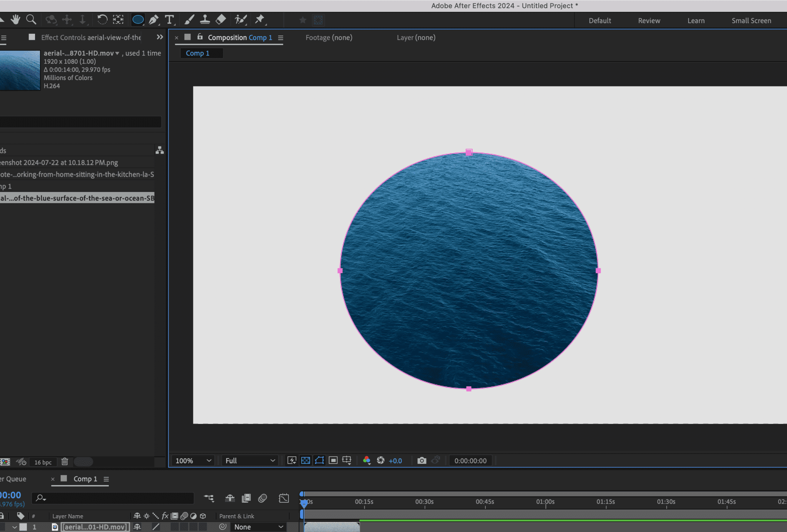Select the Clone Stamp tool
The height and width of the screenshot is (532, 787).
pos(206,20)
